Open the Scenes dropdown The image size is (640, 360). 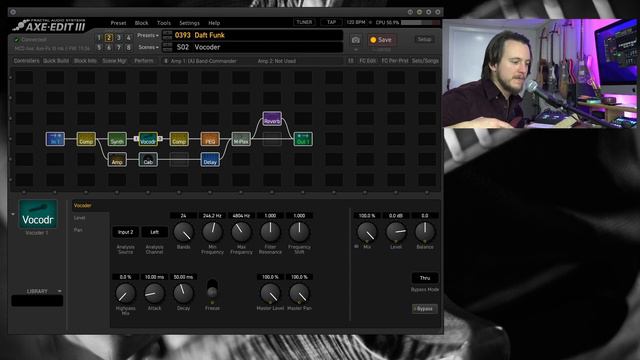(148, 47)
